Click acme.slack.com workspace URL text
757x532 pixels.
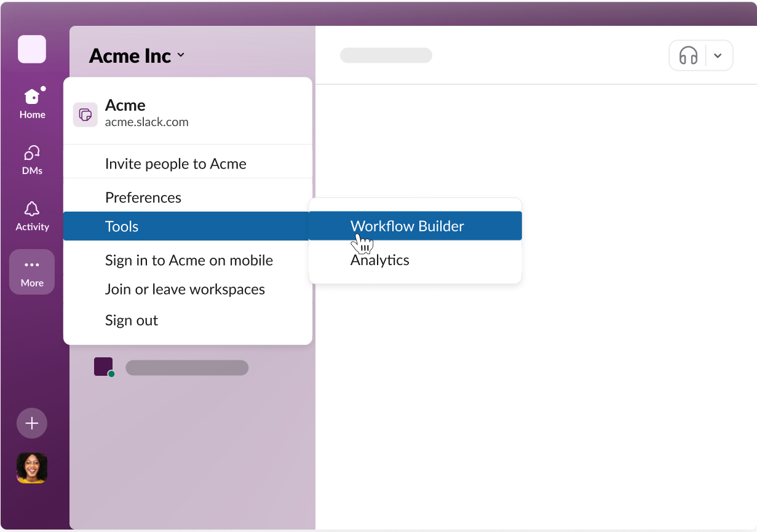[146, 122]
